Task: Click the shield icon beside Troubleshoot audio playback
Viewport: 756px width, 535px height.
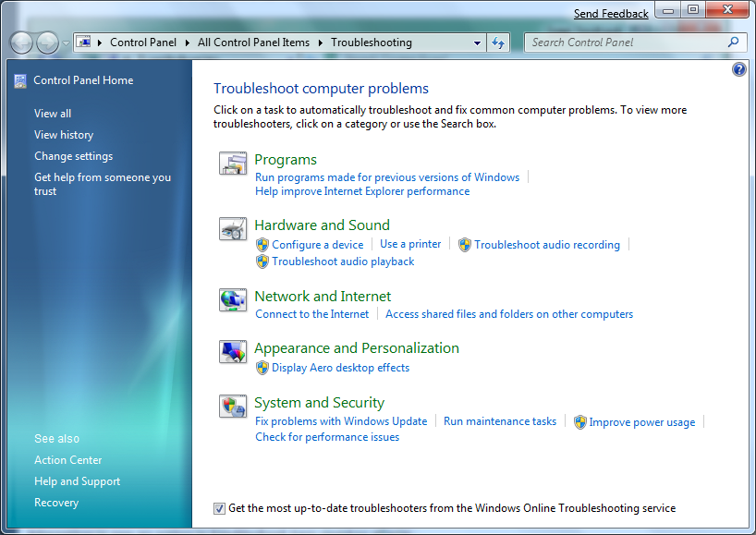Action: [262, 261]
